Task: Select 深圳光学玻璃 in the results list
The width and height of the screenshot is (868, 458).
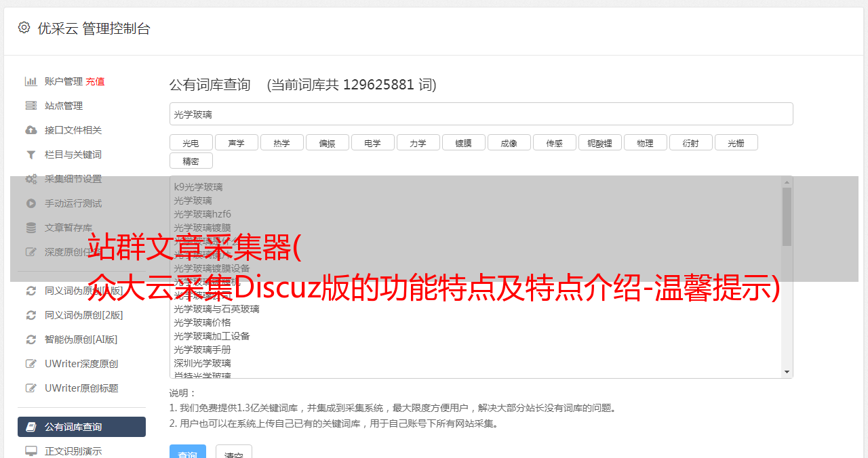Action: tap(202, 363)
